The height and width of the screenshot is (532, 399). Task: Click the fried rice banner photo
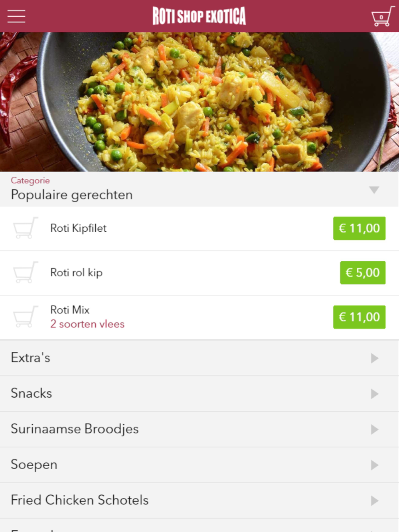pyautogui.click(x=199, y=102)
